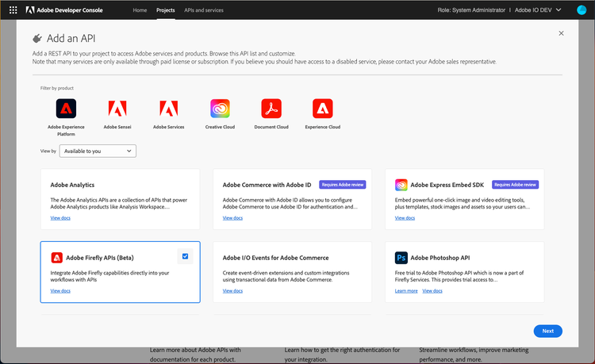595x364 pixels.
Task: Open the Projects tab
Action: pos(166,10)
